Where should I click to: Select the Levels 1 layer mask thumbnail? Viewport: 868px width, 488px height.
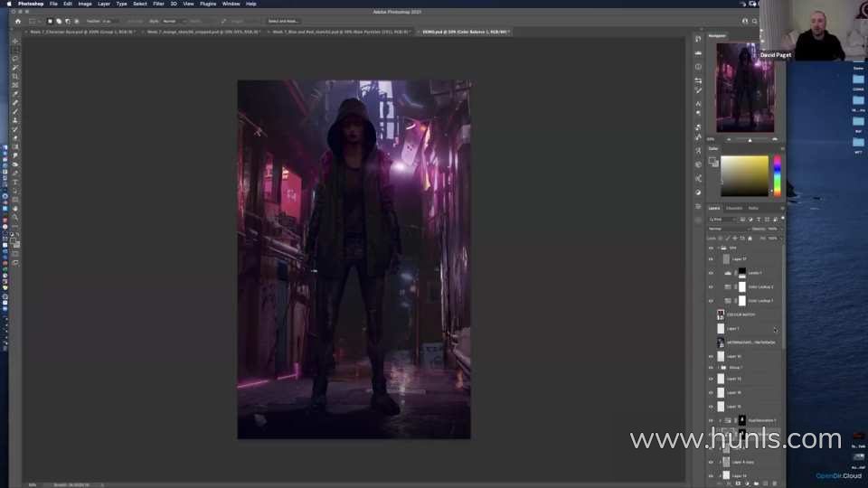coord(741,273)
